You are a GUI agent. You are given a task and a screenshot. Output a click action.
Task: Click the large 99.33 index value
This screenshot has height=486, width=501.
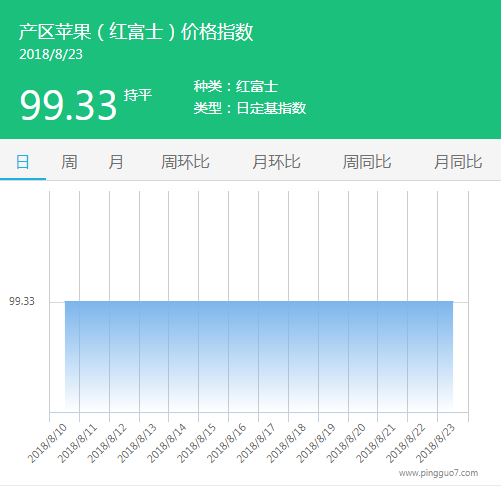point(68,105)
